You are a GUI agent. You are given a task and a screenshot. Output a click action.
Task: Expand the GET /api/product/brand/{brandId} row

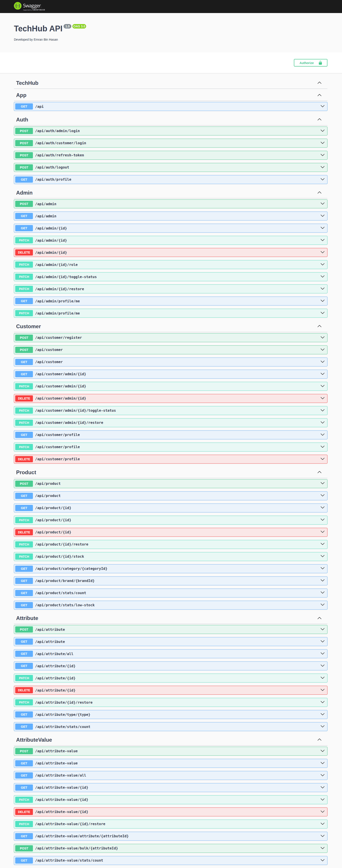point(322,581)
